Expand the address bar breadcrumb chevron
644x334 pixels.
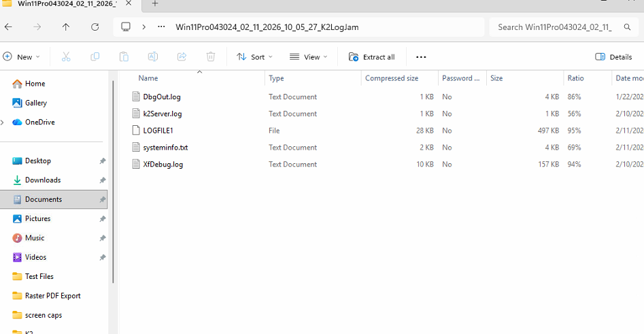click(143, 27)
